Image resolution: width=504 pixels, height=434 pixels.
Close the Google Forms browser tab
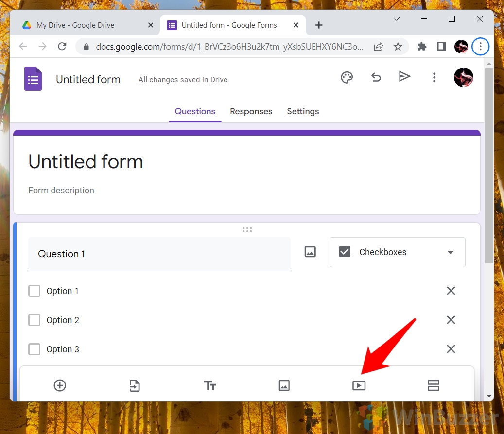tap(296, 25)
